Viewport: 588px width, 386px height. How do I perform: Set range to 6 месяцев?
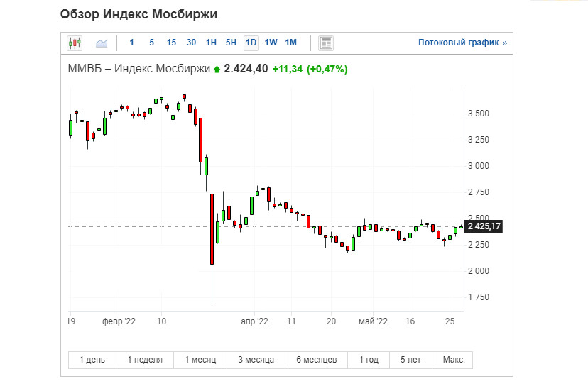point(316,360)
